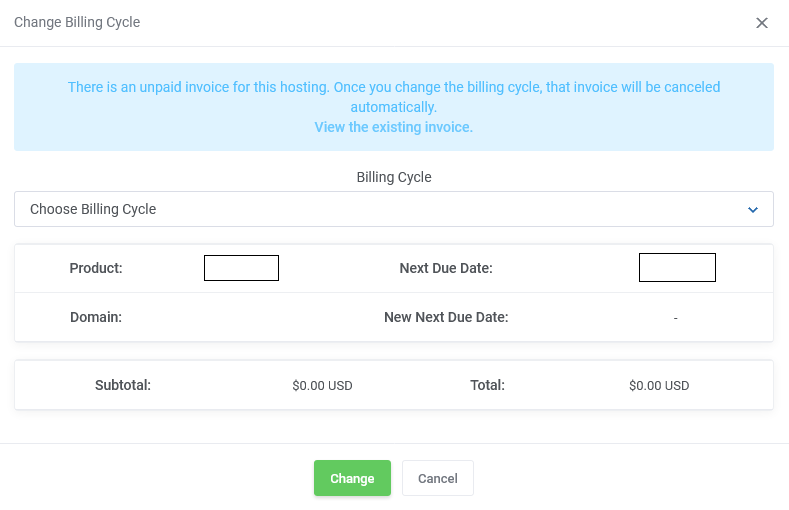The width and height of the screenshot is (789, 510).
Task: Click the Product label
Action: tap(96, 268)
